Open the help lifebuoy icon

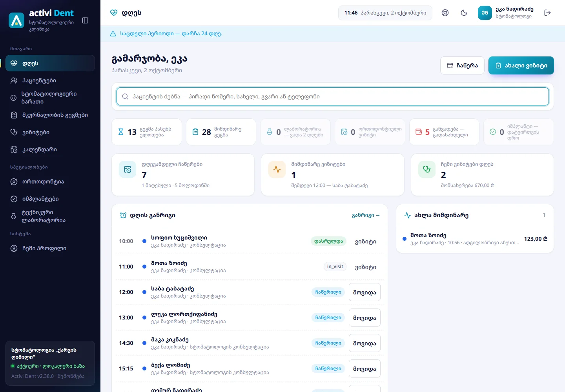click(445, 13)
